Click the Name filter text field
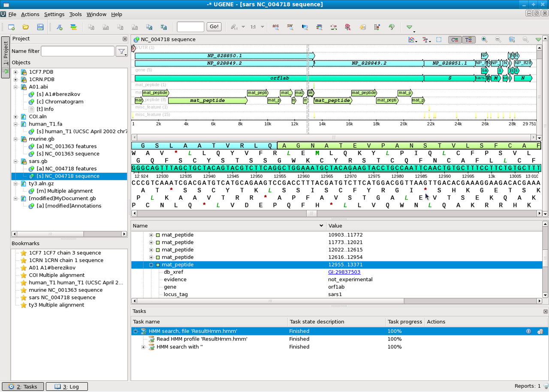The height and width of the screenshot is (392, 549). (x=78, y=51)
